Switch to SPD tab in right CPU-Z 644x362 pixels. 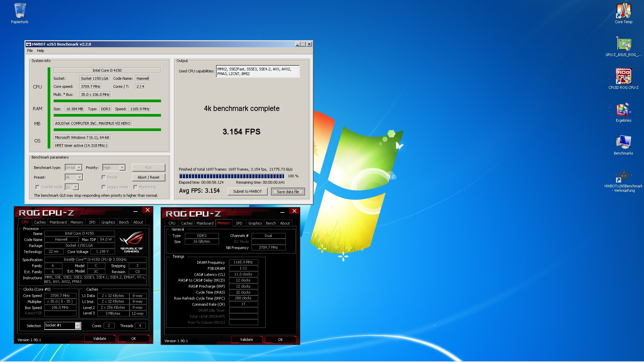click(x=239, y=223)
